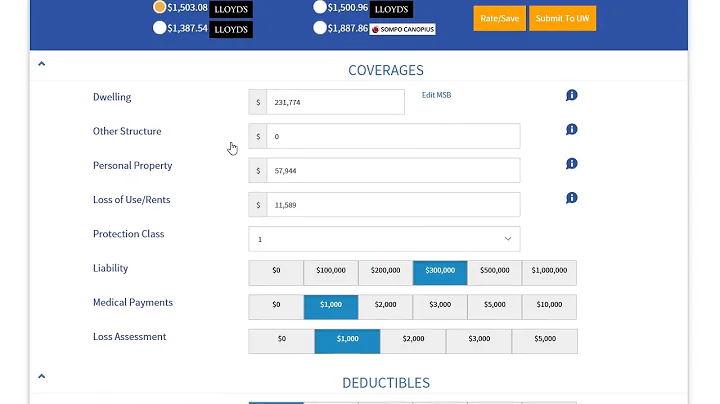Click the Rate/Save button
Image resolution: width=720 pixels, height=404 pixels.
[x=500, y=18]
